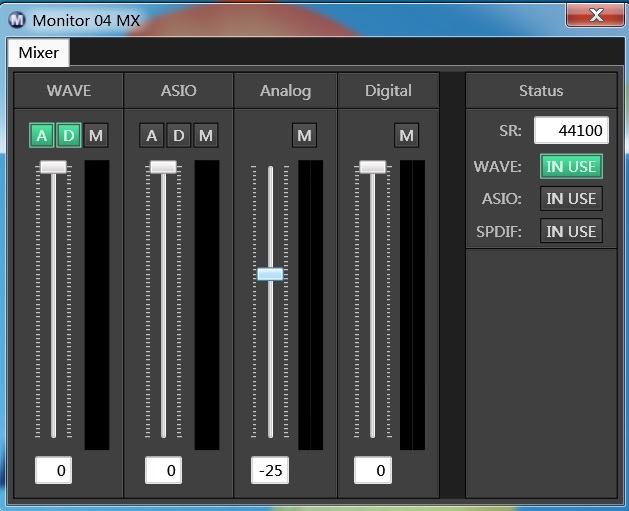
Task: Click the WAVE volume fader handle
Action: point(54,167)
